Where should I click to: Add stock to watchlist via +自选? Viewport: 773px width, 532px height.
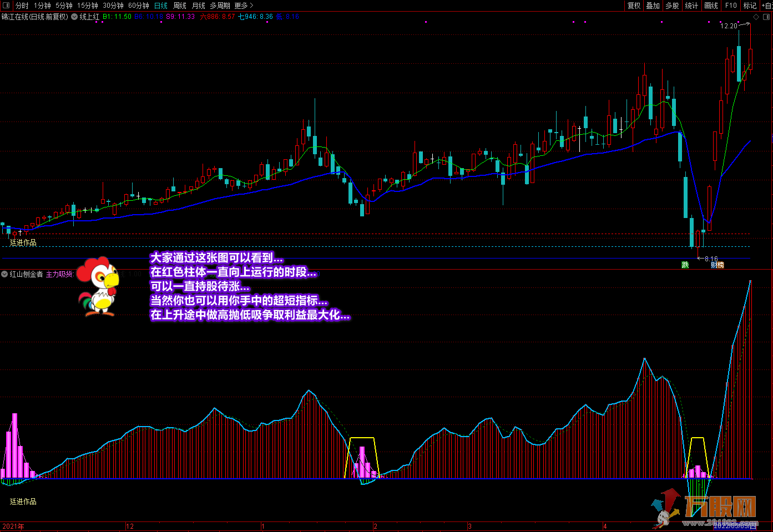pos(766,6)
